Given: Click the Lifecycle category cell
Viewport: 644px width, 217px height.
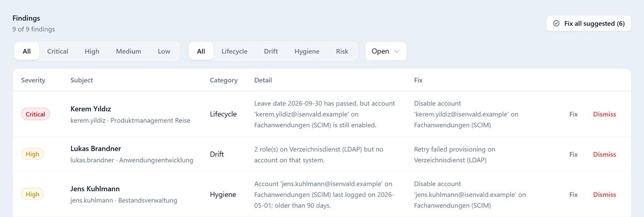Looking at the screenshot, I should (223, 114).
